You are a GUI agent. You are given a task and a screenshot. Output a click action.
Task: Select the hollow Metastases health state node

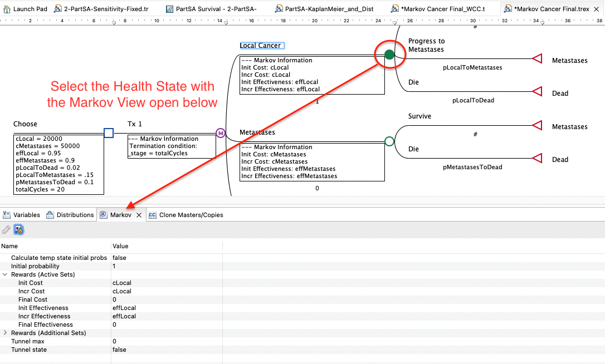(x=389, y=141)
